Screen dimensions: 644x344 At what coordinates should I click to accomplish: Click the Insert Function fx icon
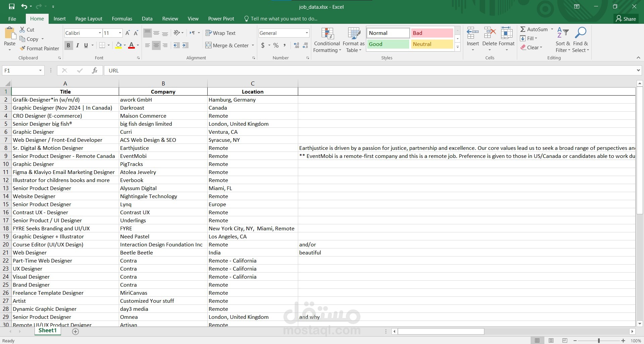95,70
